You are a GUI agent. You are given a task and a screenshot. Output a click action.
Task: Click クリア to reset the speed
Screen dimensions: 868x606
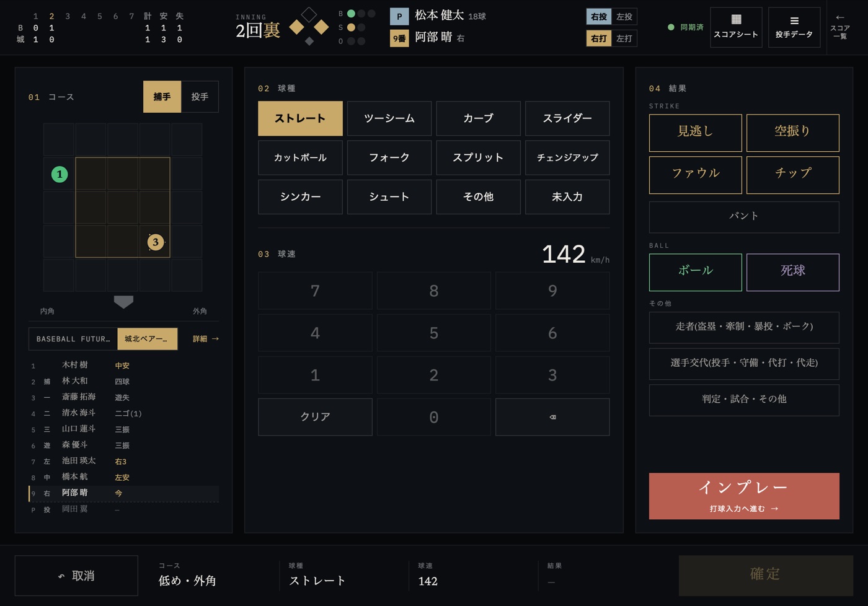tap(315, 417)
